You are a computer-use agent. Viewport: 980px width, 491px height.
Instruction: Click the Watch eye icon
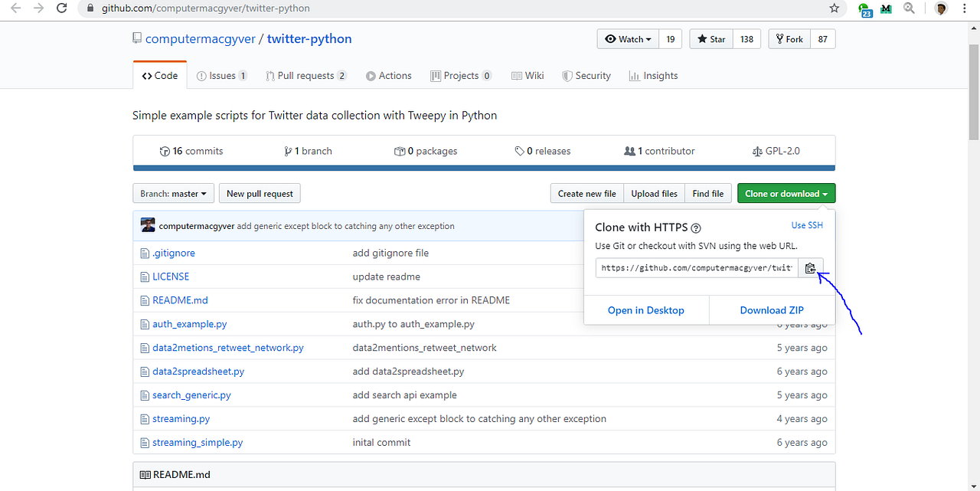point(610,38)
